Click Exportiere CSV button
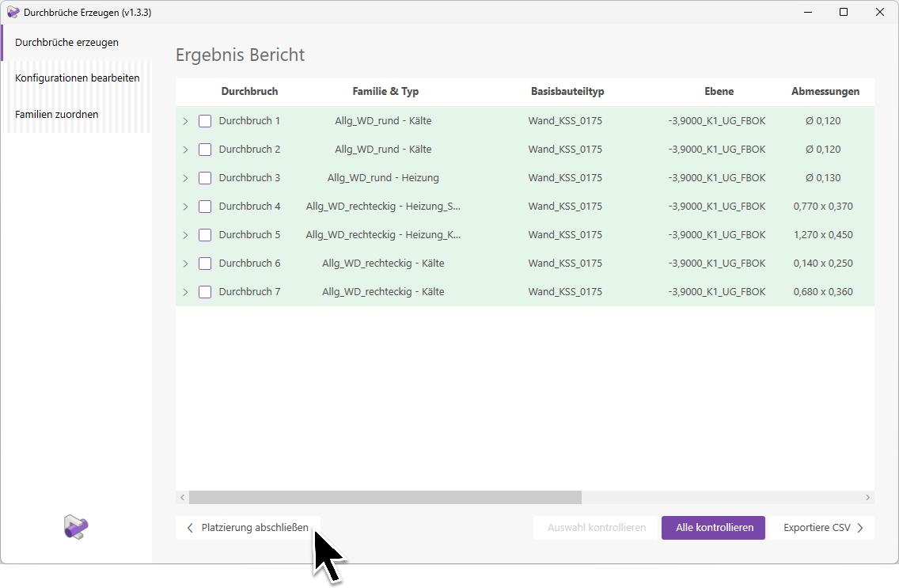899x588 pixels. pos(823,528)
